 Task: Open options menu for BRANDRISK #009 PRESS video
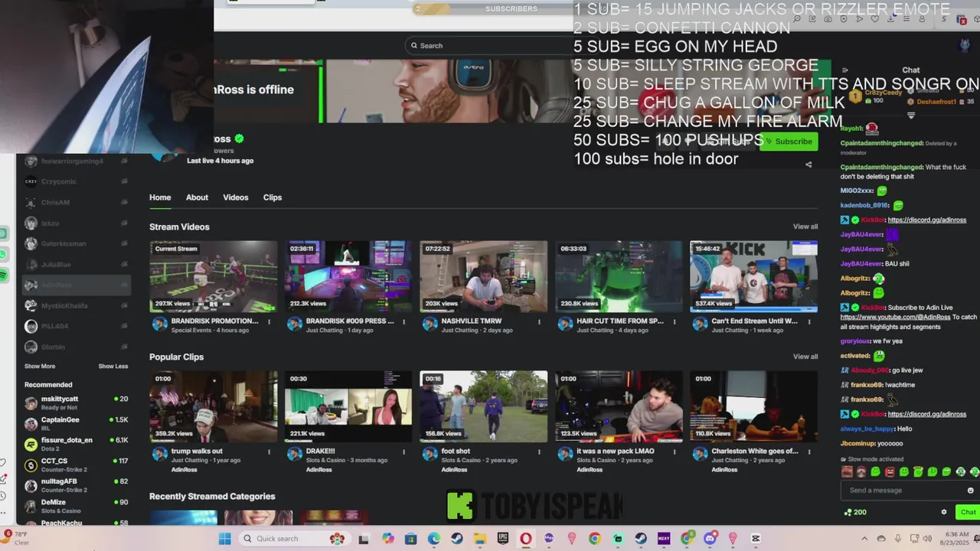coord(404,321)
